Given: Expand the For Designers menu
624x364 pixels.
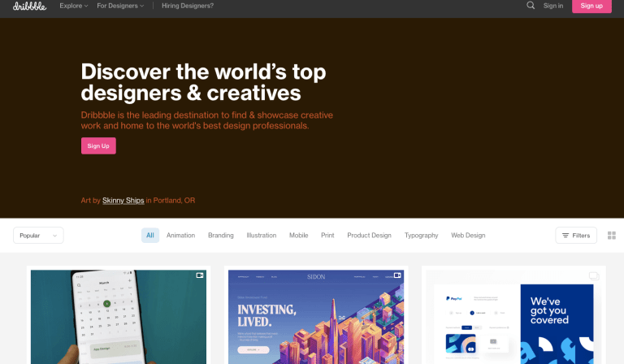Looking at the screenshot, I should 120,6.
